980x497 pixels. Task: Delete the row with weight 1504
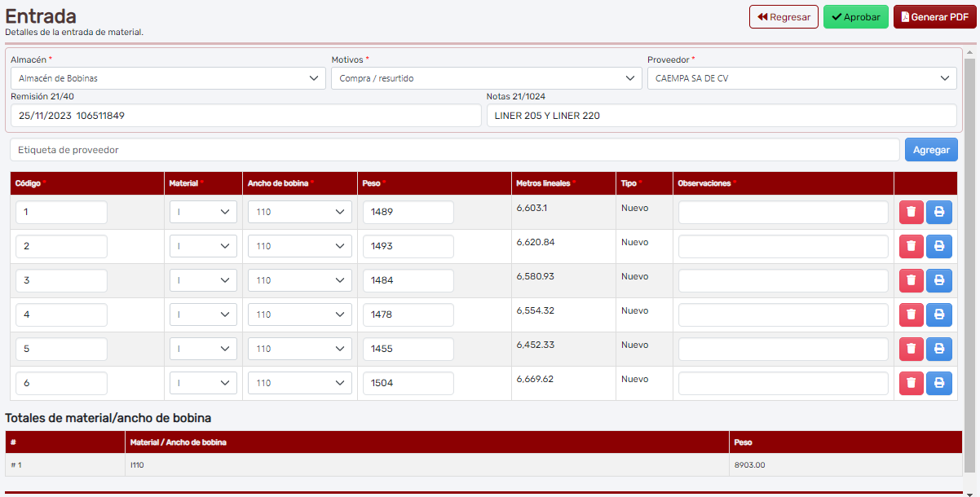click(x=911, y=383)
